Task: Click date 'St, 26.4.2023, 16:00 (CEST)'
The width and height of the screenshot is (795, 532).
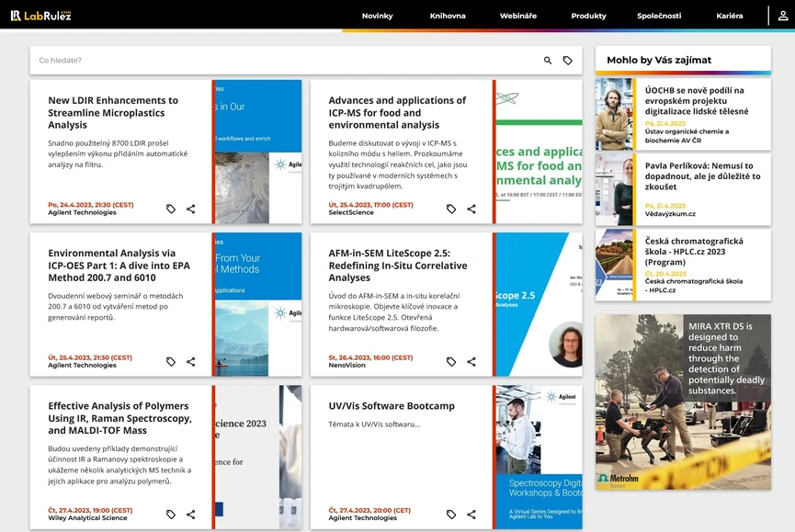Action: [370, 357]
